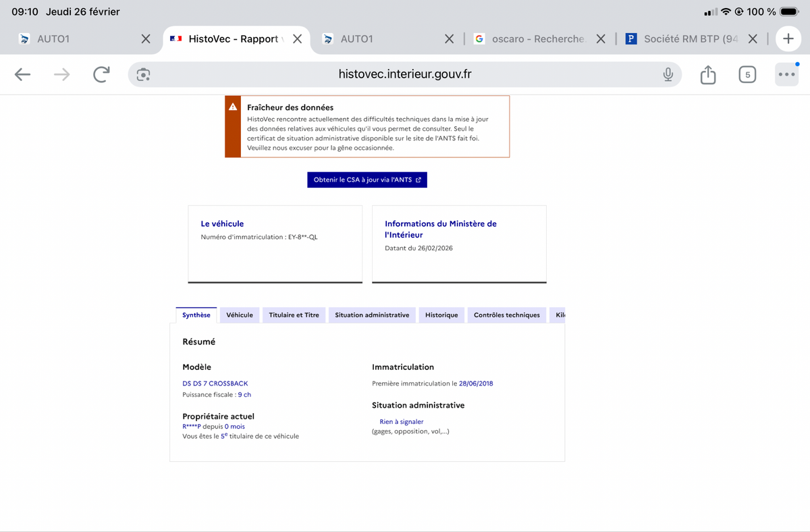Click Obtenir le CSA à jour via l'ANTS

pos(367,180)
